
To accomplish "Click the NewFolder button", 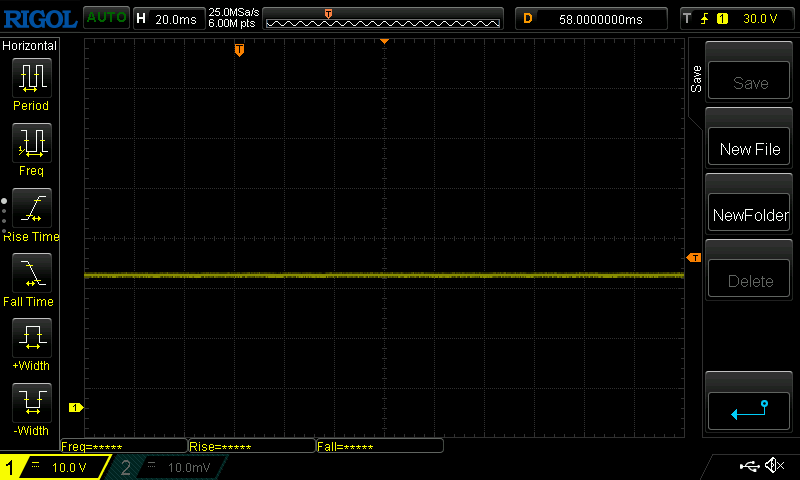I will pos(748,212).
